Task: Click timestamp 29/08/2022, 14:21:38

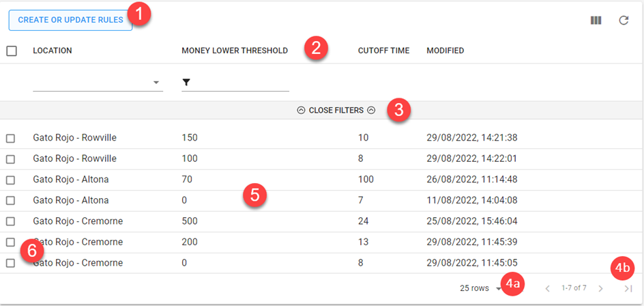Action: 471,138
